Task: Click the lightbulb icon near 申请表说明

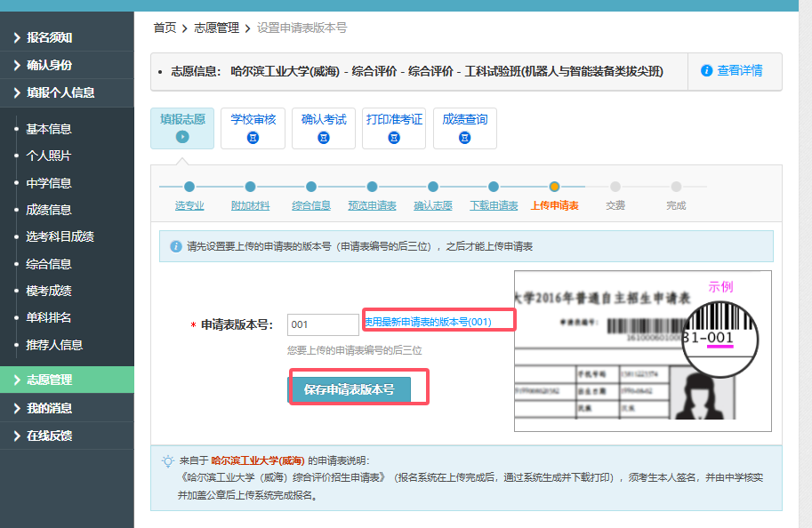Action: coord(167,460)
